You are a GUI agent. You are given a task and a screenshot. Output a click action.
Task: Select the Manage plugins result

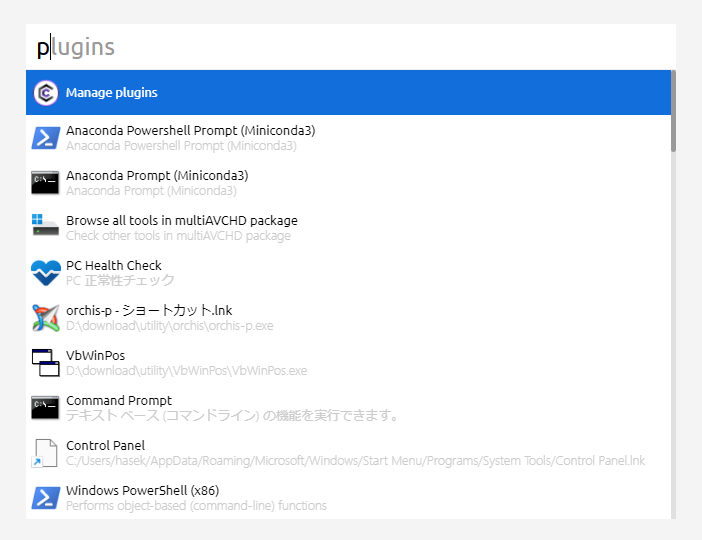click(348, 93)
